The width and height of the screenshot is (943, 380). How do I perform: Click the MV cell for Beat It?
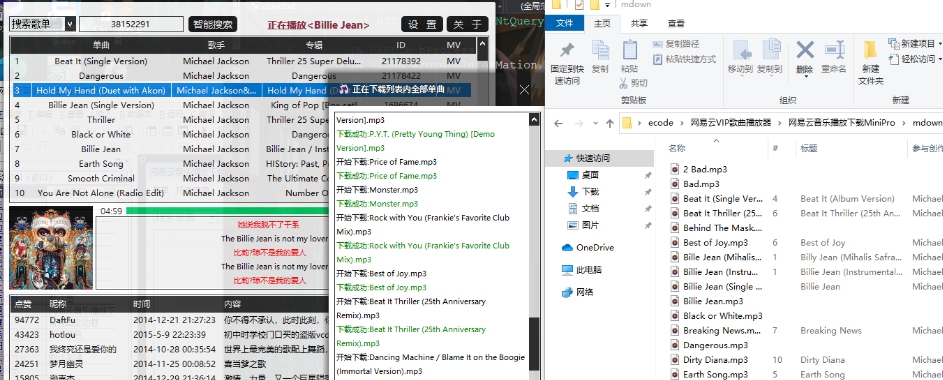(x=453, y=61)
